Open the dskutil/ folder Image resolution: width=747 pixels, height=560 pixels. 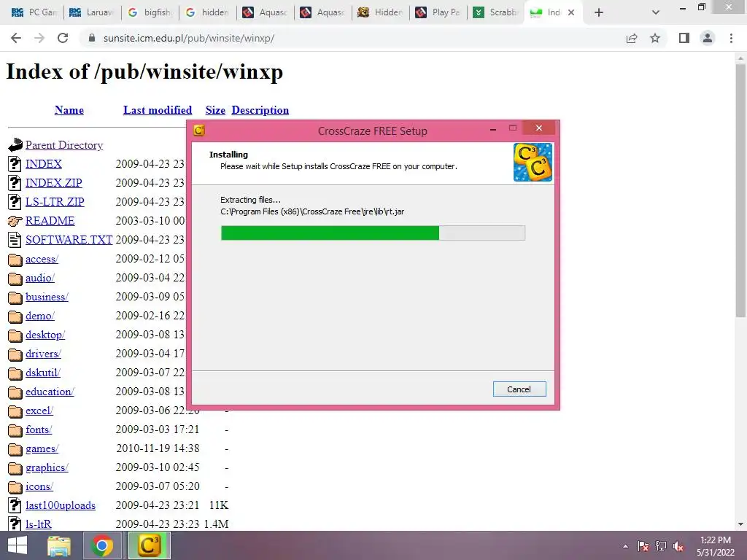click(x=43, y=373)
